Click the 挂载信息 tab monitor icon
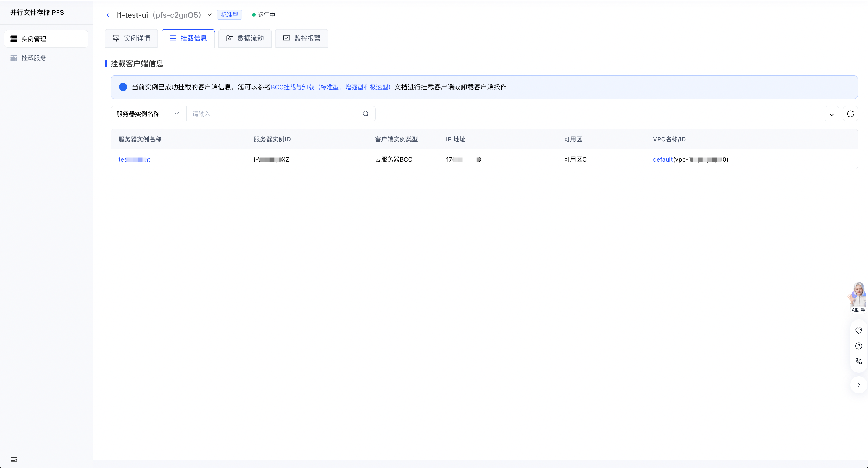 [173, 38]
